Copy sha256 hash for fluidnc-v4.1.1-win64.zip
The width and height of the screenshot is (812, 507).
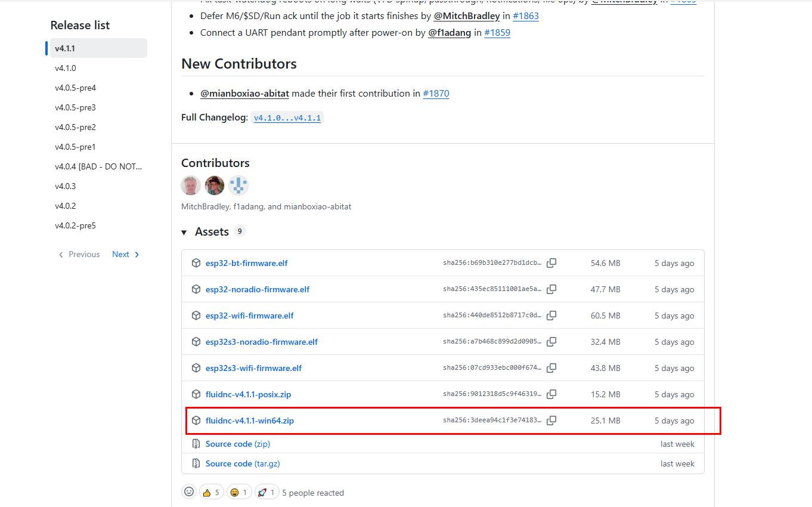[551, 421]
